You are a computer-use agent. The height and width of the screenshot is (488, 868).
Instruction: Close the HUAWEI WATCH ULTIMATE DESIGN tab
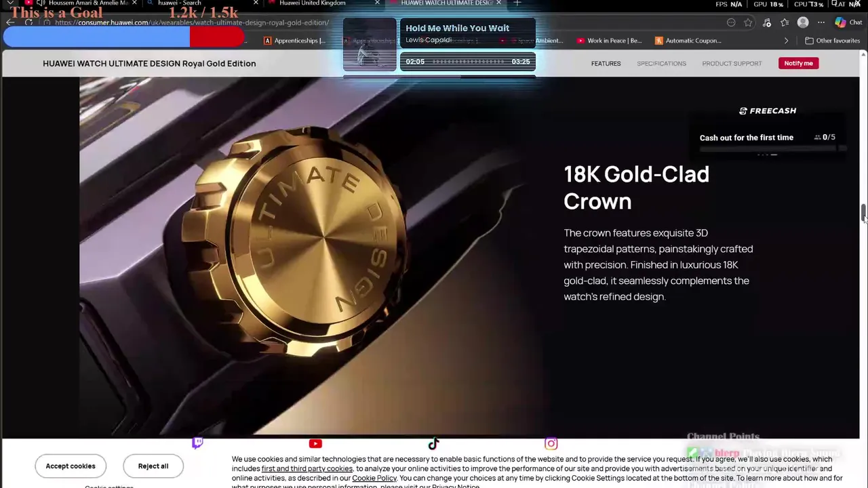click(498, 3)
